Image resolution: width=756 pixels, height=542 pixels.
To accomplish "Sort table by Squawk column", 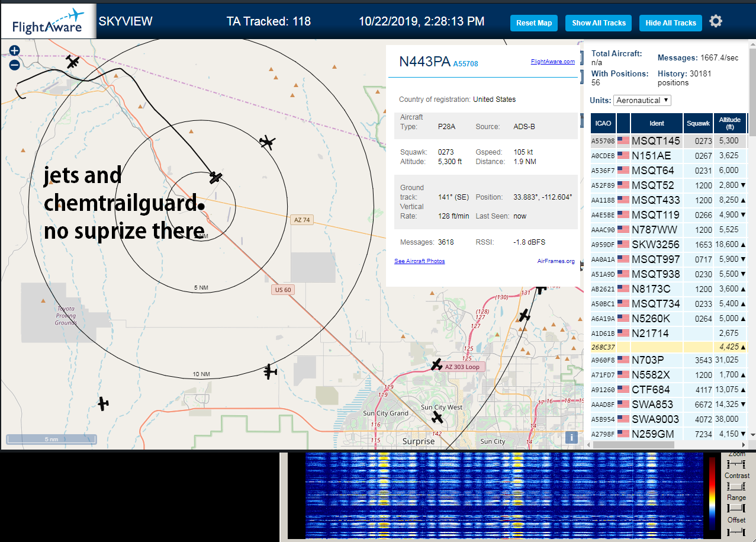I will [x=698, y=123].
